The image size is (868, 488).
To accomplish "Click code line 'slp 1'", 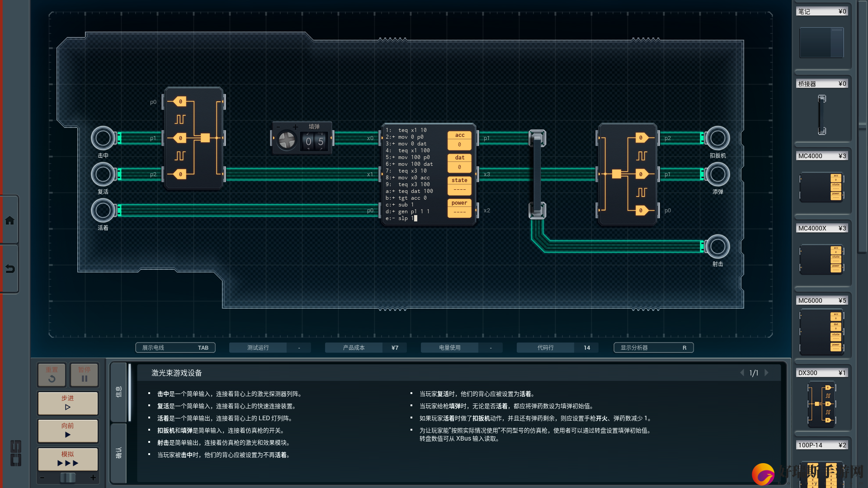I will point(406,218).
